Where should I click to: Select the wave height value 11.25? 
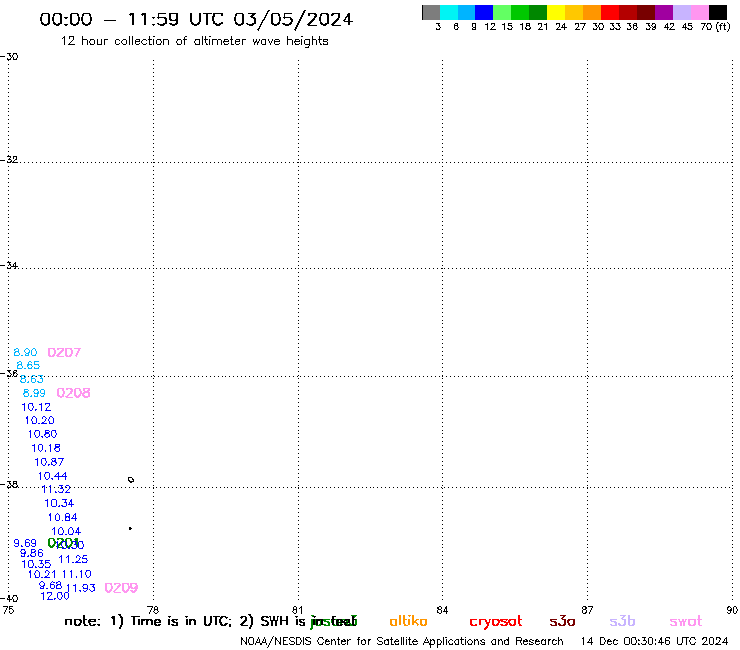pos(73,559)
